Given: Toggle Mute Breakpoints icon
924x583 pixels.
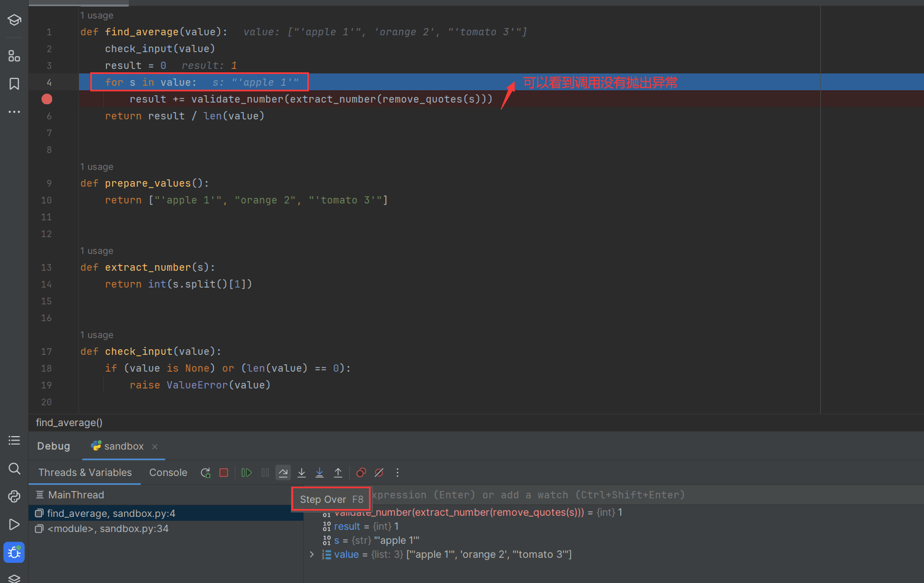Looking at the screenshot, I should [x=379, y=473].
